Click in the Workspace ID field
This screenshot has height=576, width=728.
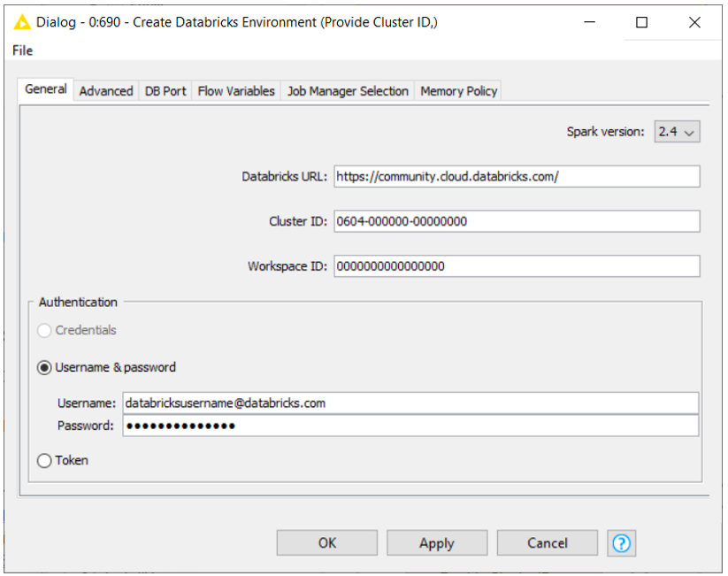(517, 266)
